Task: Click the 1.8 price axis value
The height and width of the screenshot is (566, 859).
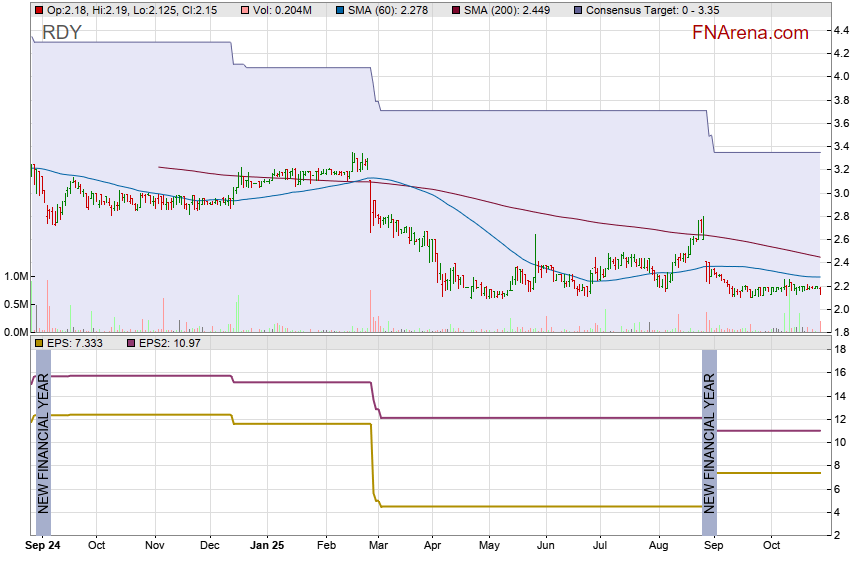Action: [841, 332]
